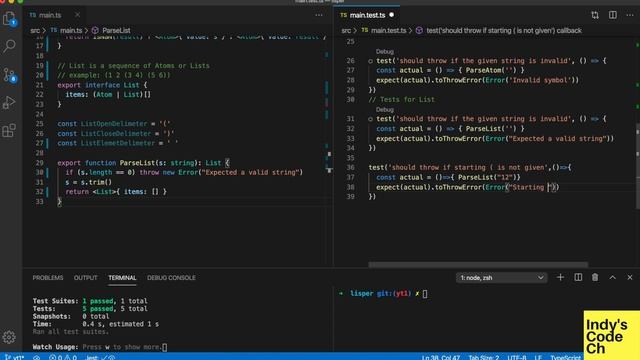
Task: Click Jest status in status bar
Action: [100, 357]
